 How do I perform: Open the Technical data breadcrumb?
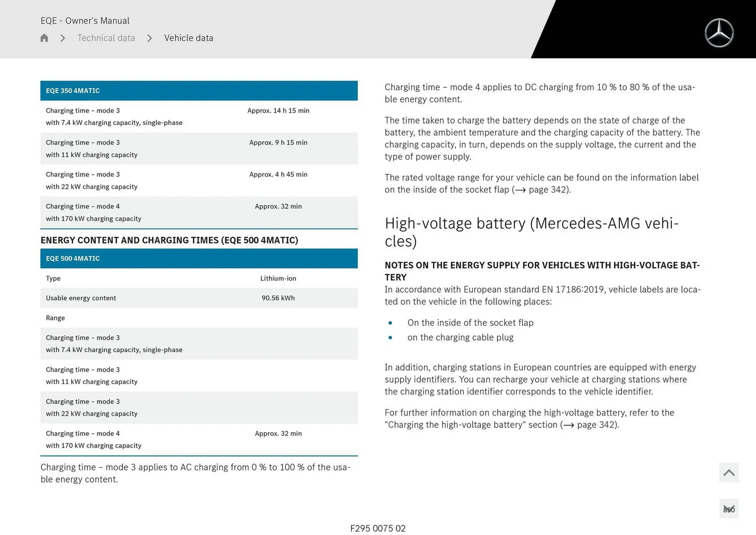[x=106, y=38]
